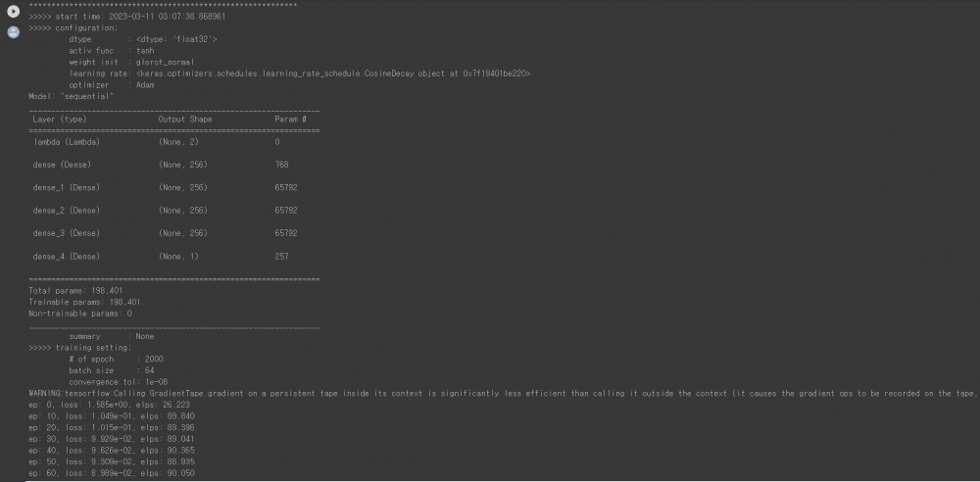Click the weight init glorot_normal line
The height and width of the screenshot is (482, 980).
point(131,62)
